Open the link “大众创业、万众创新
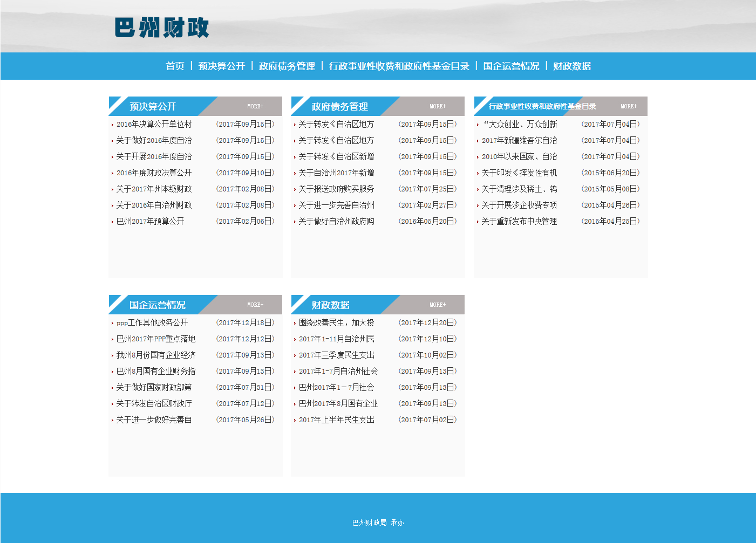The width and height of the screenshot is (756, 543). [x=519, y=125]
